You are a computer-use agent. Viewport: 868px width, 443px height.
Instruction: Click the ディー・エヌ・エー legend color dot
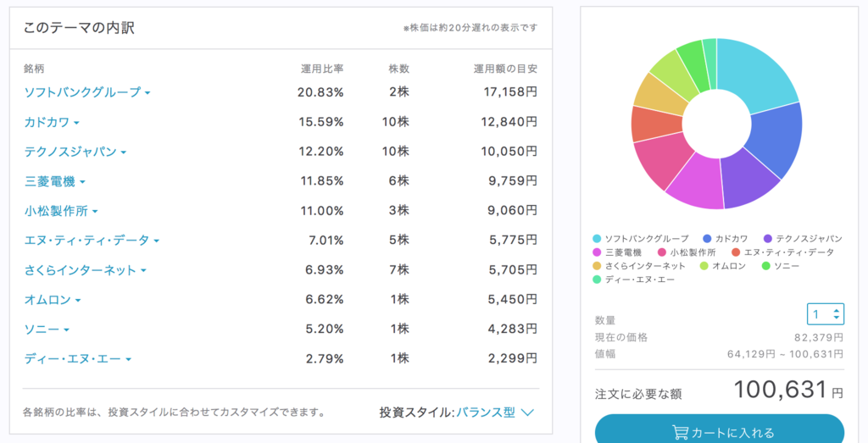point(597,280)
